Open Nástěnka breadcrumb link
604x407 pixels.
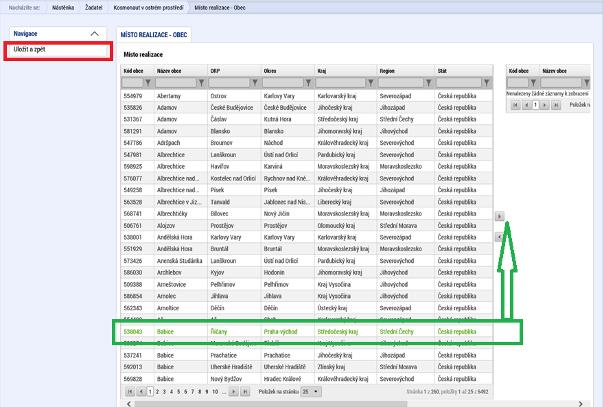63,7
